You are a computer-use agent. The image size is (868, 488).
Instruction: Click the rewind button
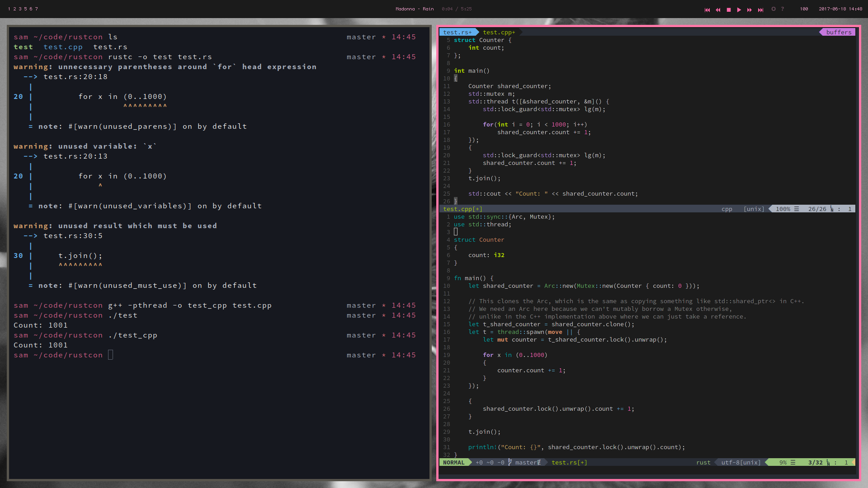(x=718, y=9)
